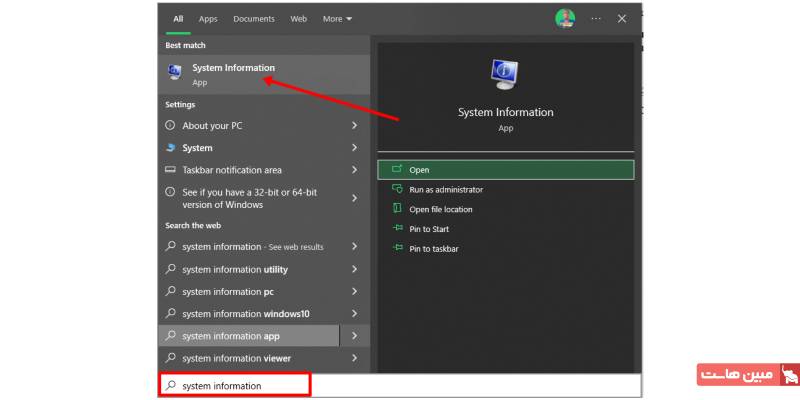Click the Run as administrator shield icon
Image resolution: width=800 pixels, height=400 pixels.
pyautogui.click(x=397, y=189)
